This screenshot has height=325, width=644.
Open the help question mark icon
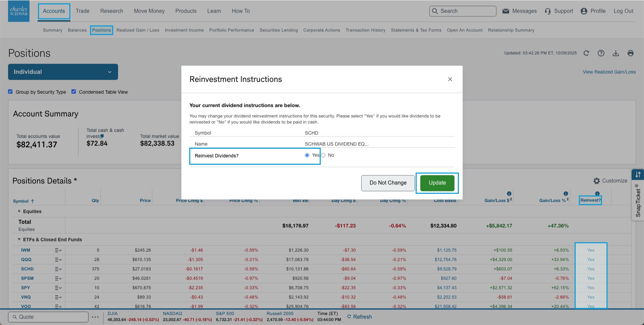(x=601, y=53)
